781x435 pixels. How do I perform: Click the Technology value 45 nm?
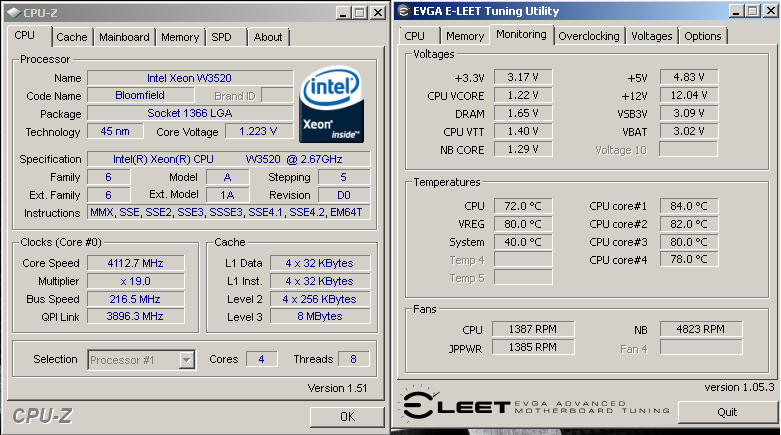115,131
